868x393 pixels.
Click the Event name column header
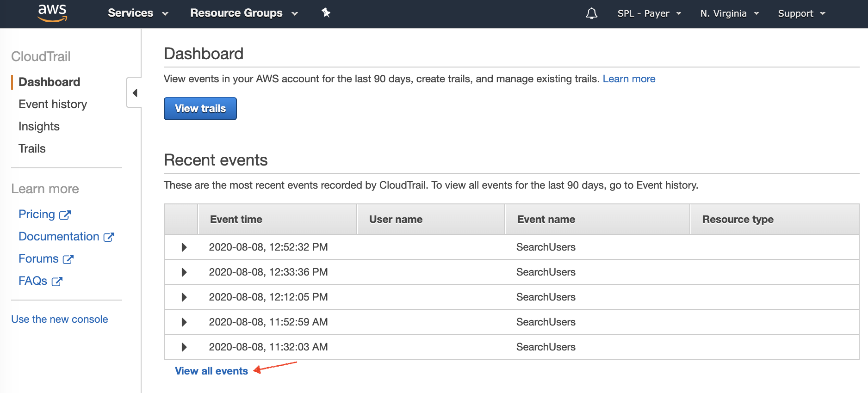pos(597,219)
